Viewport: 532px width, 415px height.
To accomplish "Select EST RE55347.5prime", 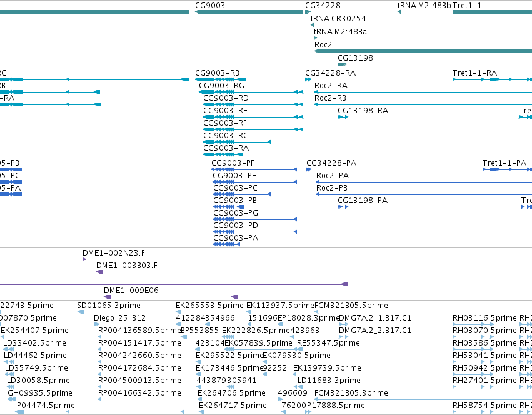I will point(328,343).
